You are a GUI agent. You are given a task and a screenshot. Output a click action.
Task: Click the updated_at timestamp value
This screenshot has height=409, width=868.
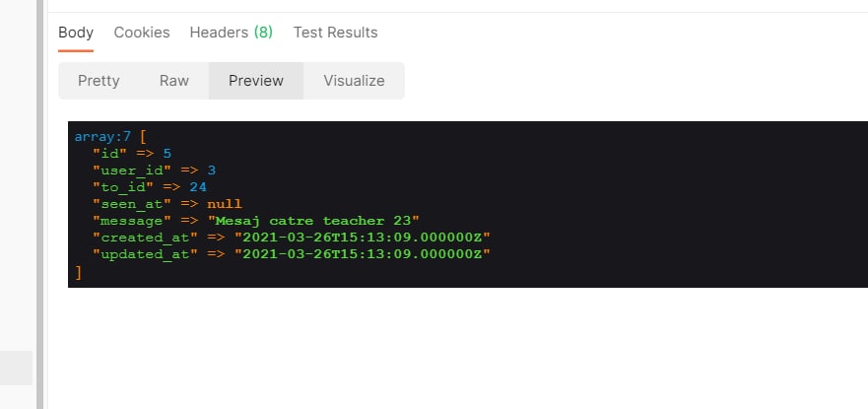363,254
